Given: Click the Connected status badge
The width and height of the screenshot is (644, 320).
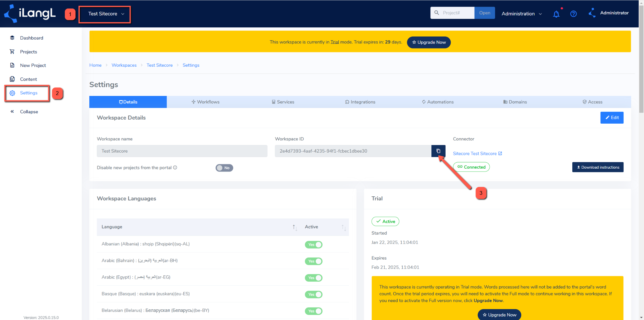Looking at the screenshot, I should [471, 167].
